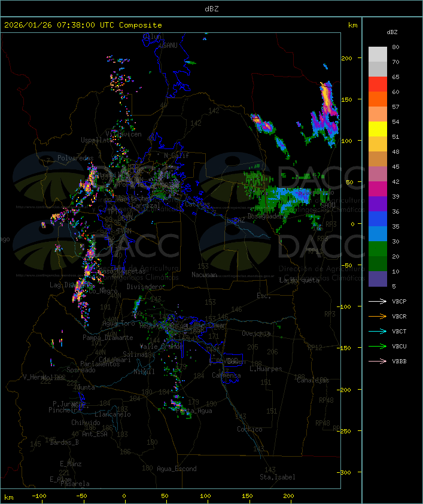Click the dBZ title at top
The image size is (423, 504).
[211, 8]
